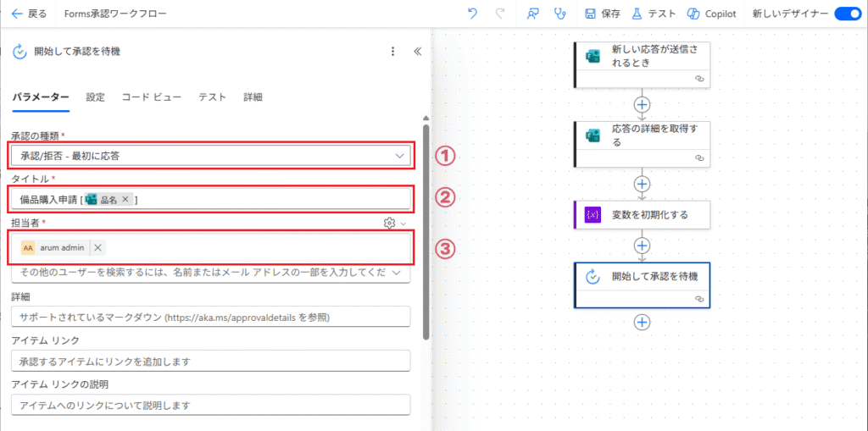
Task: Click Forms icon on 新しい応答が送信されるとき card
Action: (x=593, y=56)
